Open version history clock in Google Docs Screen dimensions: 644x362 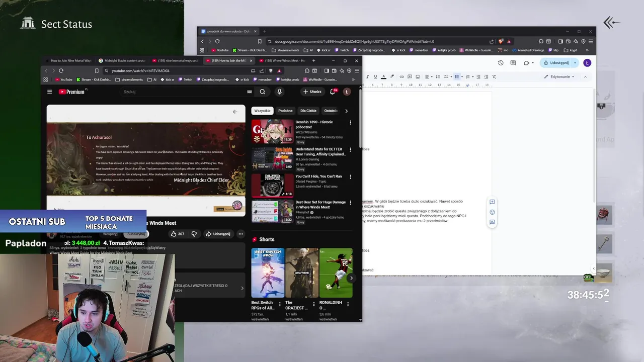(501, 63)
